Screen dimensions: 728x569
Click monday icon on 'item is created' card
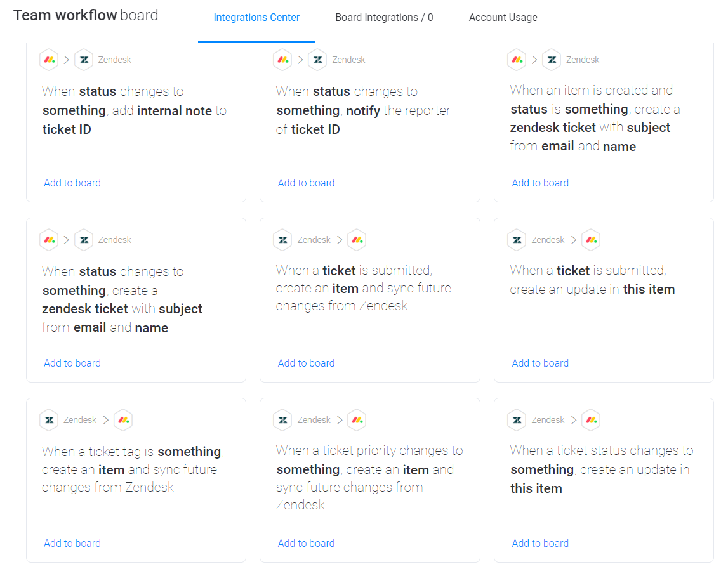pyautogui.click(x=517, y=60)
